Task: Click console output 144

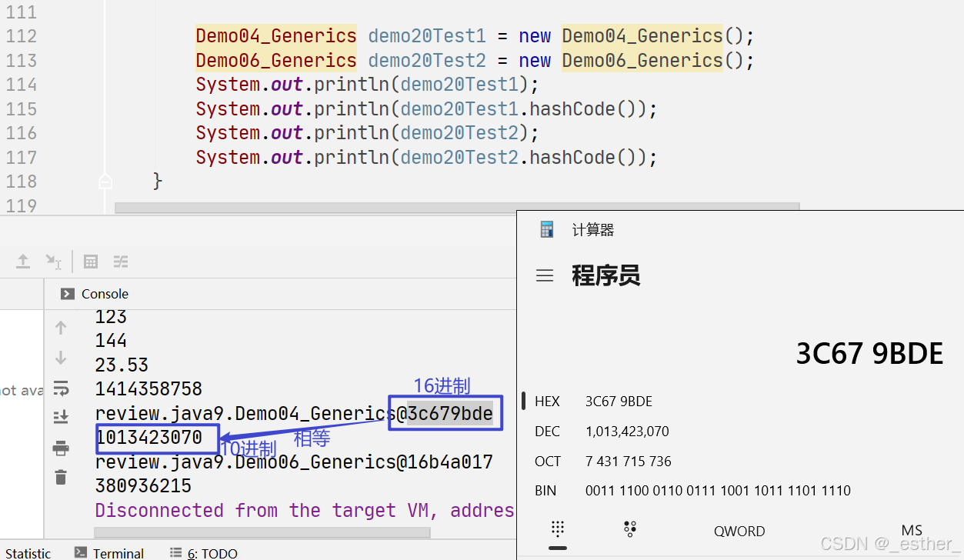Action: click(111, 341)
